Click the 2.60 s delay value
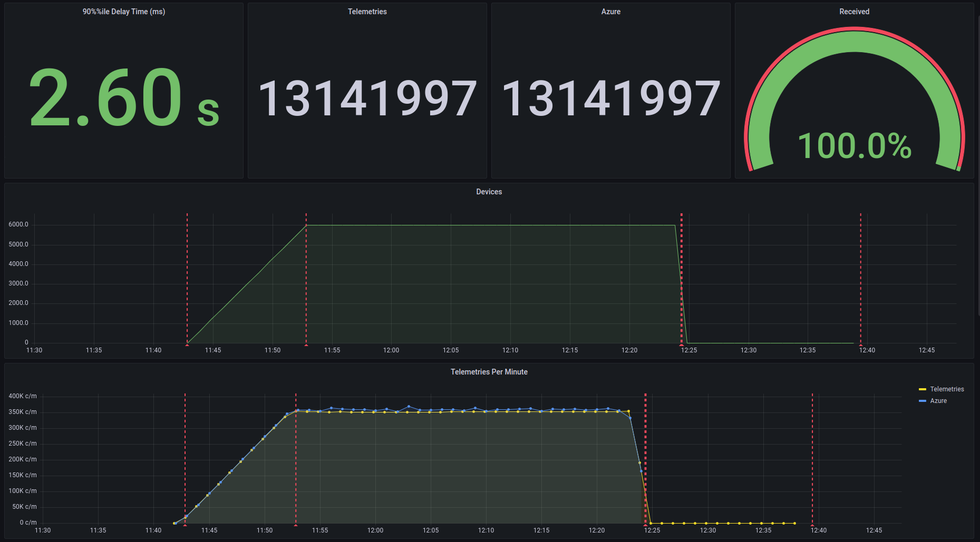Image resolution: width=980 pixels, height=542 pixels. 124,98
